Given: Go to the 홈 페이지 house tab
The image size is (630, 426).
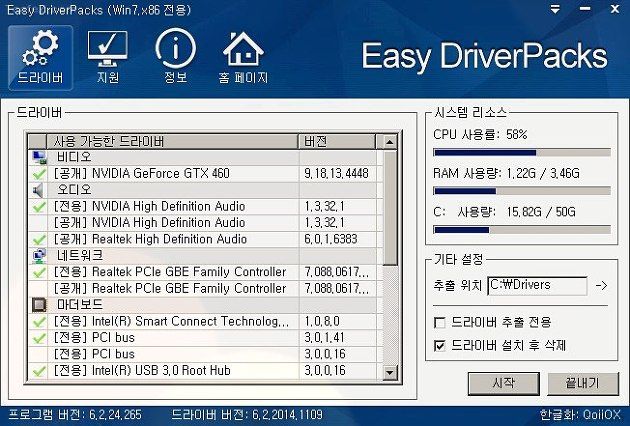Looking at the screenshot, I should [243, 57].
